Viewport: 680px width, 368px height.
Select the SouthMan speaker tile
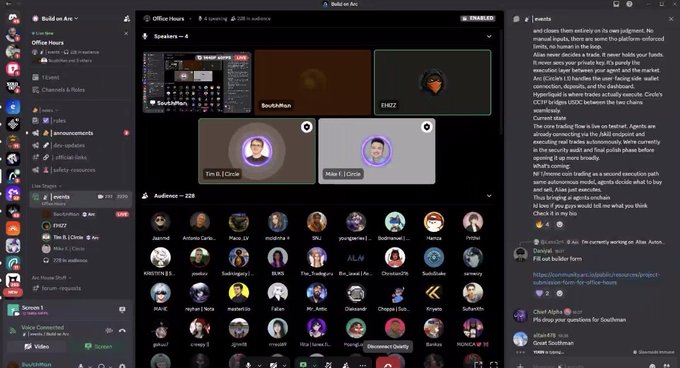(313, 82)
